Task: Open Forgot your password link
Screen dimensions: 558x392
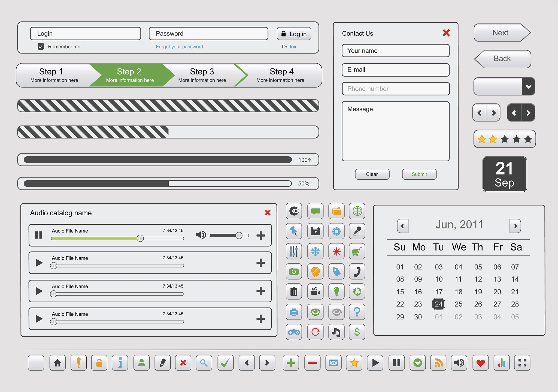Action: tap(179, 47)
